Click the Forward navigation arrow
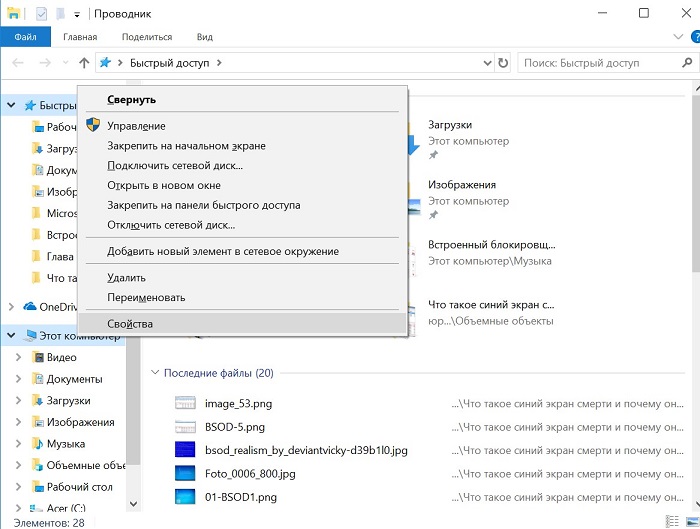 (x=45, y=63)
